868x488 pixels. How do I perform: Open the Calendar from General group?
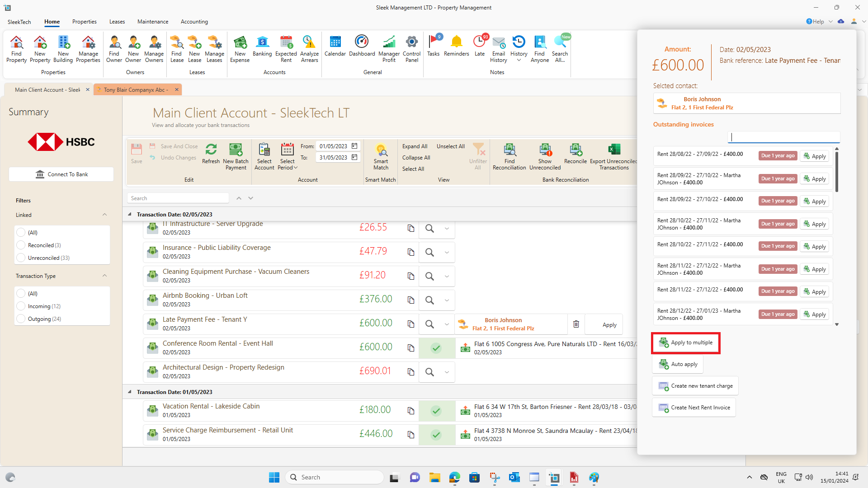335,45
